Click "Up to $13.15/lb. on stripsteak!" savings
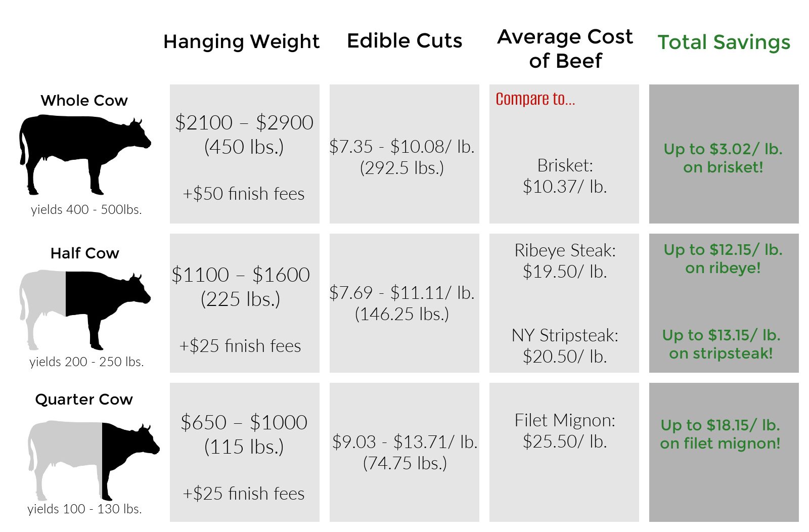 click(722, 344)
